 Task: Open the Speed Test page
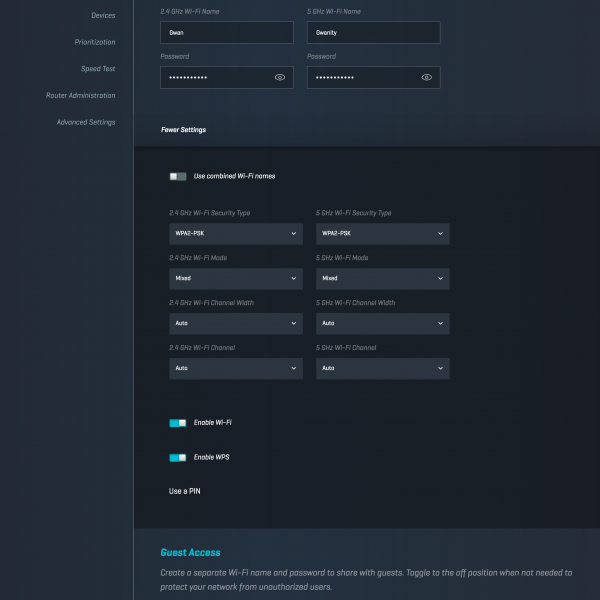click(x=98, y=69)
